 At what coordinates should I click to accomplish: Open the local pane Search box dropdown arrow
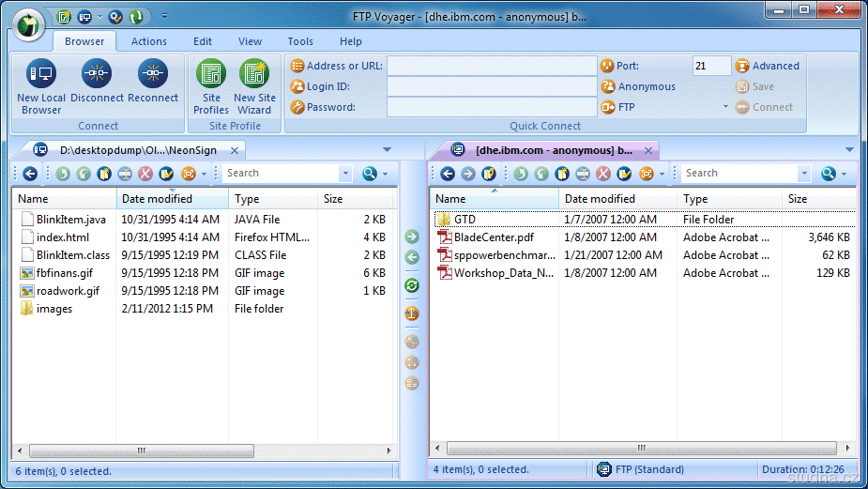pyautogui.click(x=345, y=174)
